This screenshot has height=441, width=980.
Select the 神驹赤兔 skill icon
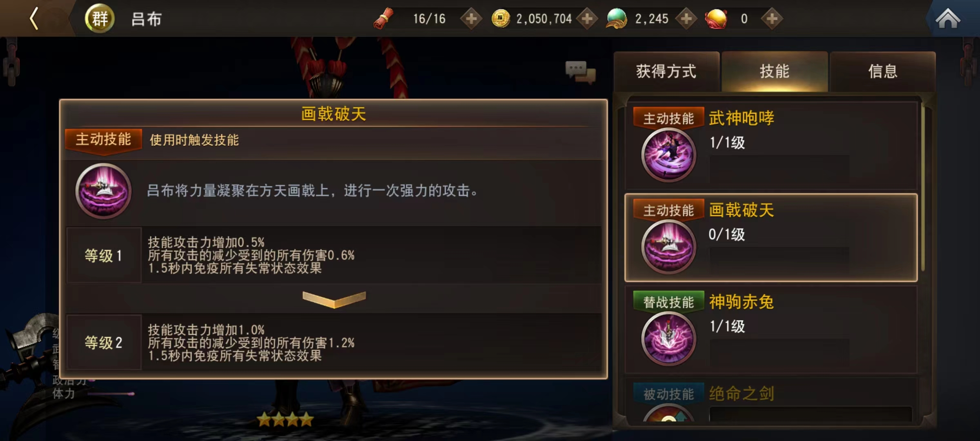(x=668, y=339)
